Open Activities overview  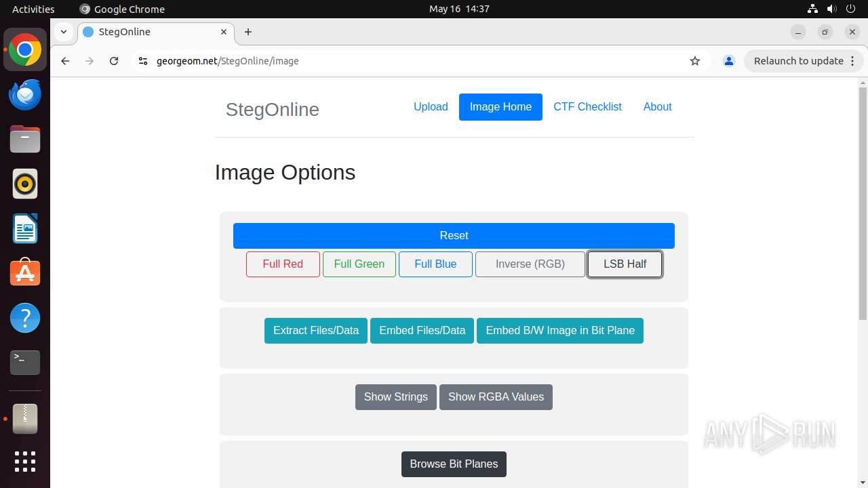point(33,9)
